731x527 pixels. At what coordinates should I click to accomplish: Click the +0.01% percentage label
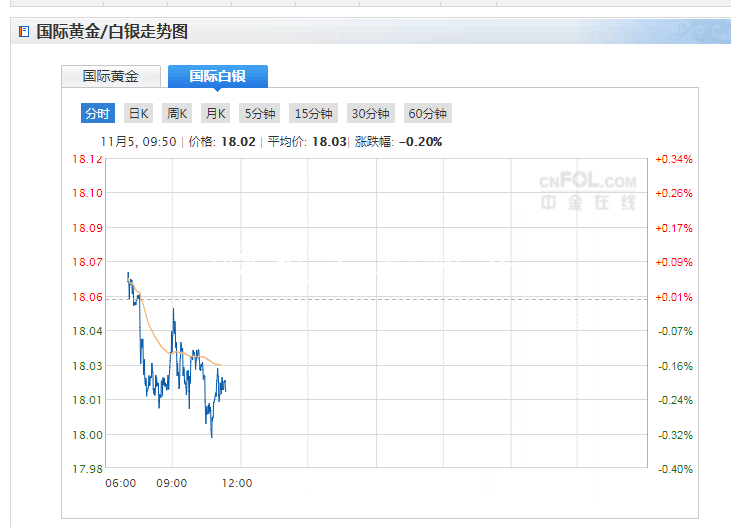coord(674,297)
